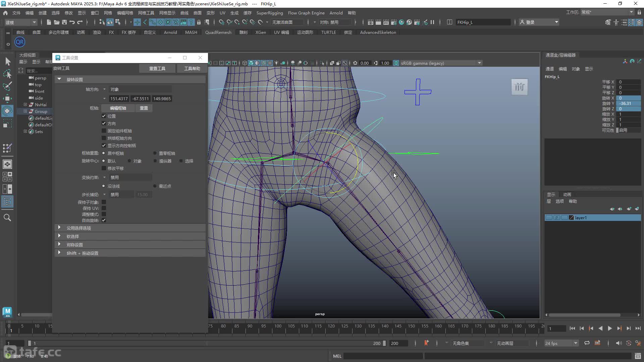
Task: Switch to the AdvancedSkeleton shelf tab
Action: [378, 32]
